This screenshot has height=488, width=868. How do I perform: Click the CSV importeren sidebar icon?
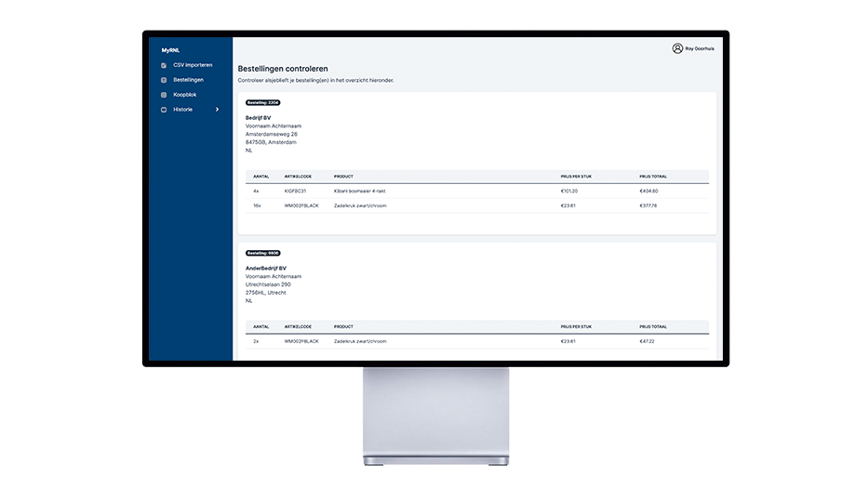pyautogui.click(x=164, y=65)
